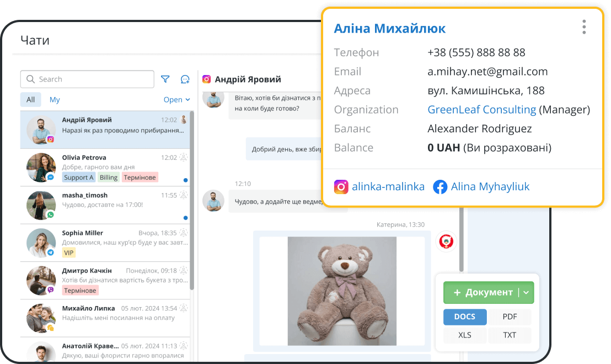
Task: Click address вул. Камишінська, 188
Action: tap(486, 90)
